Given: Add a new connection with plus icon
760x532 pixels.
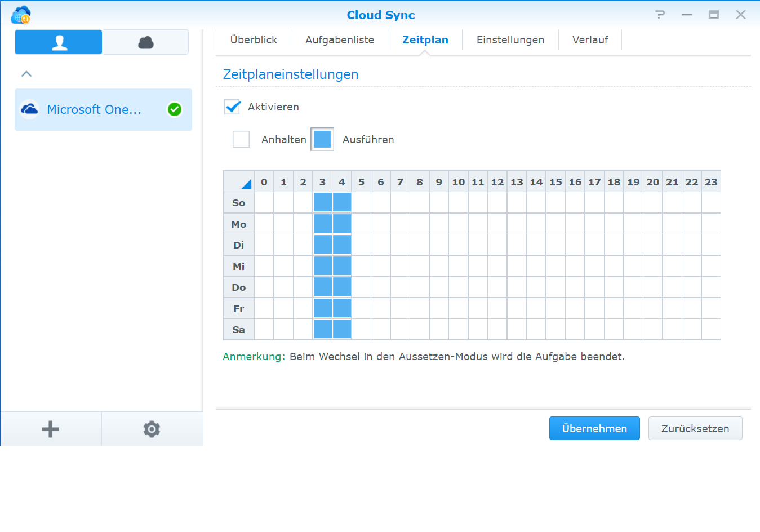Looking at the screenshot, I should 51,429.
